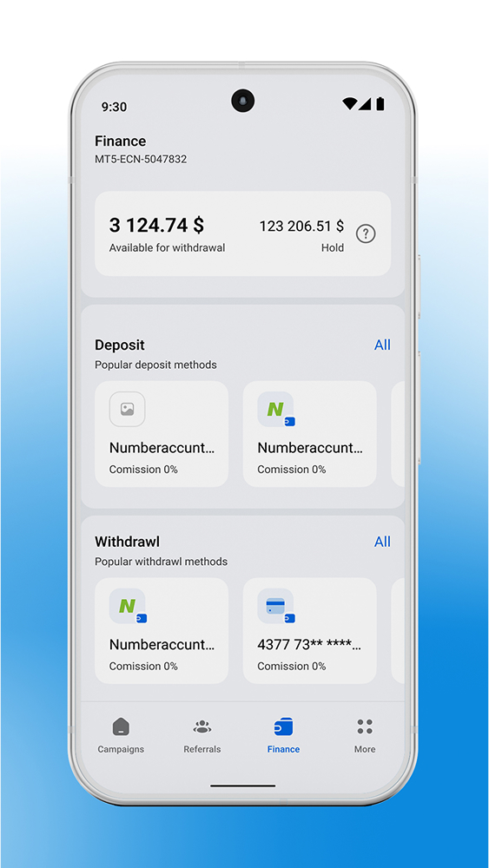This screenshot has width=489, height=868.
Task: Select Neteller deposit method icon
Action: coord(276,409)
